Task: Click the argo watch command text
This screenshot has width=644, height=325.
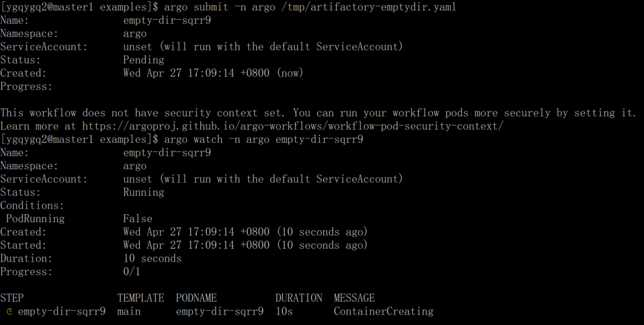Action: coord(264,140)
